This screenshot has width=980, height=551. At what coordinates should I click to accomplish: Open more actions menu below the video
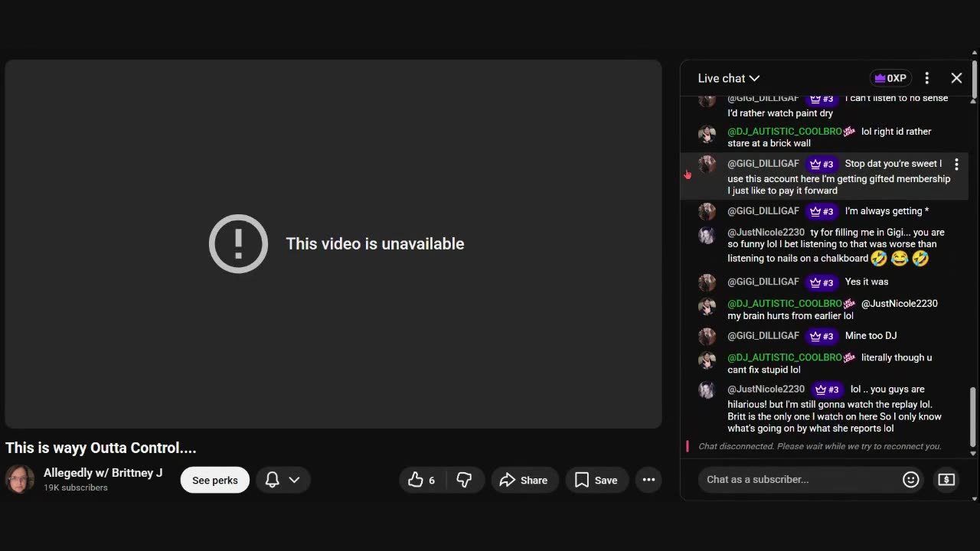tap(648, 480)
